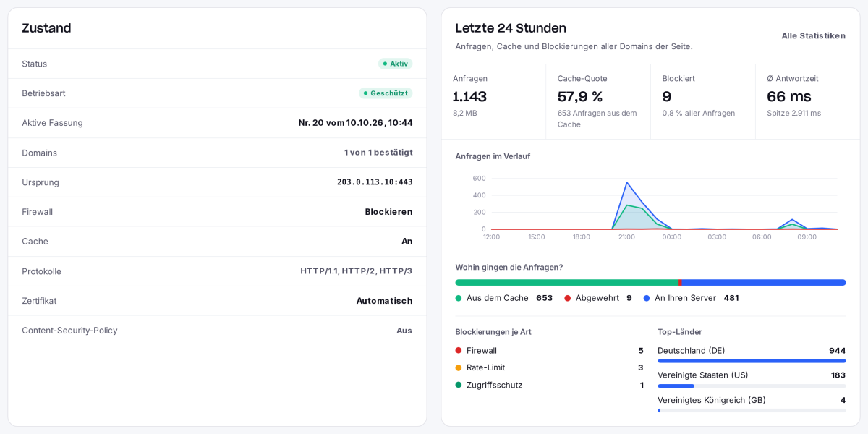This screenshot has width=868, height=434.
Task: Click the "Letzte 24 Stunden" heading
Action: [x=511, y=28]
